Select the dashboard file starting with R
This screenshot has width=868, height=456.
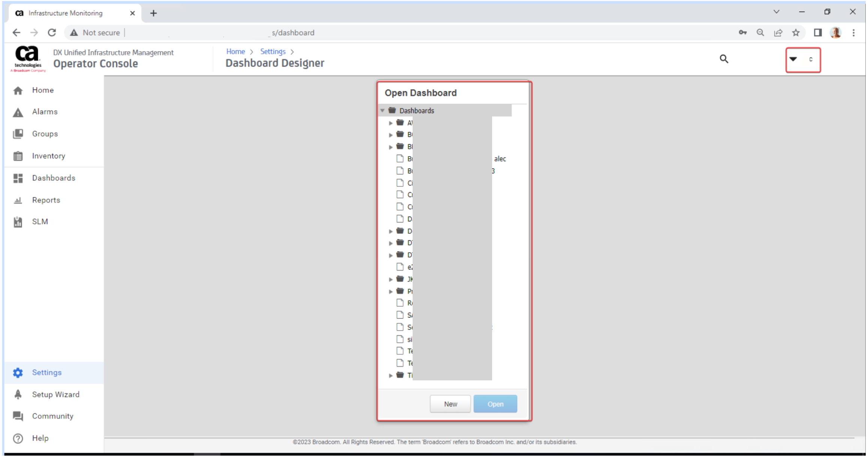[x=405, y=303]
